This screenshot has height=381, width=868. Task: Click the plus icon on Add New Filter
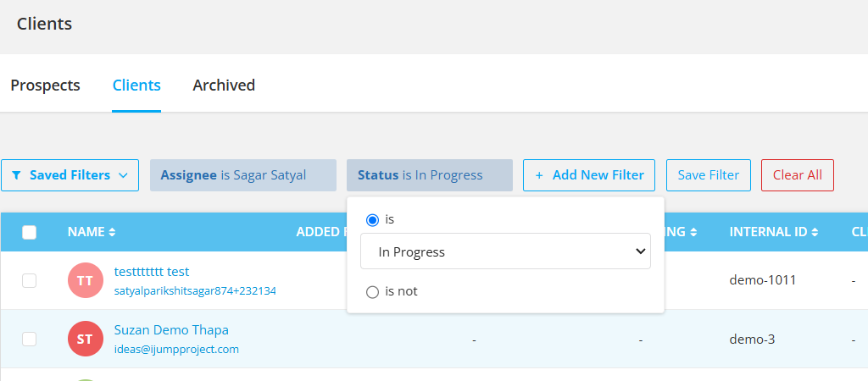pyautogui.click(x=539, y=175)
